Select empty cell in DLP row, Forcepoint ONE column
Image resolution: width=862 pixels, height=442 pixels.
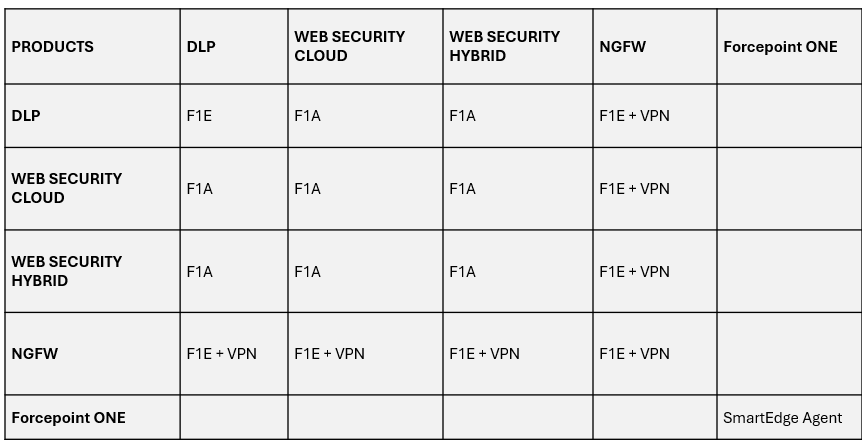pyautogui.click(x=788, y=116)
